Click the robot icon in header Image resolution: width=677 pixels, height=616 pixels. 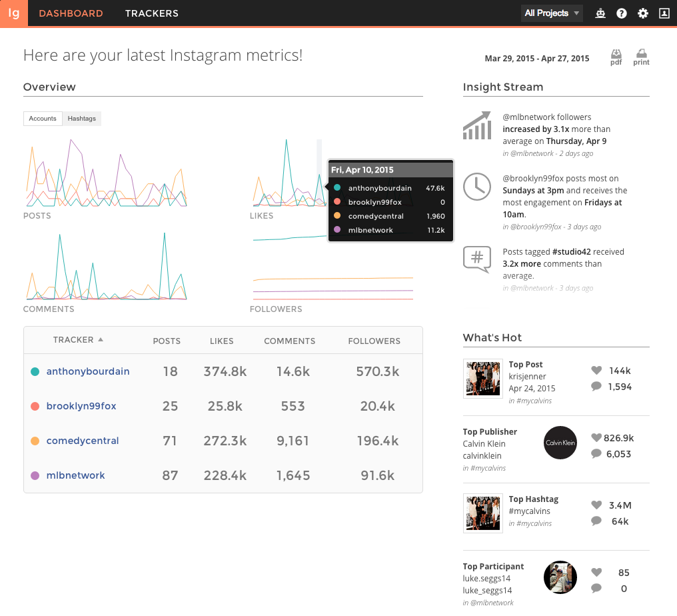(600, 13)
